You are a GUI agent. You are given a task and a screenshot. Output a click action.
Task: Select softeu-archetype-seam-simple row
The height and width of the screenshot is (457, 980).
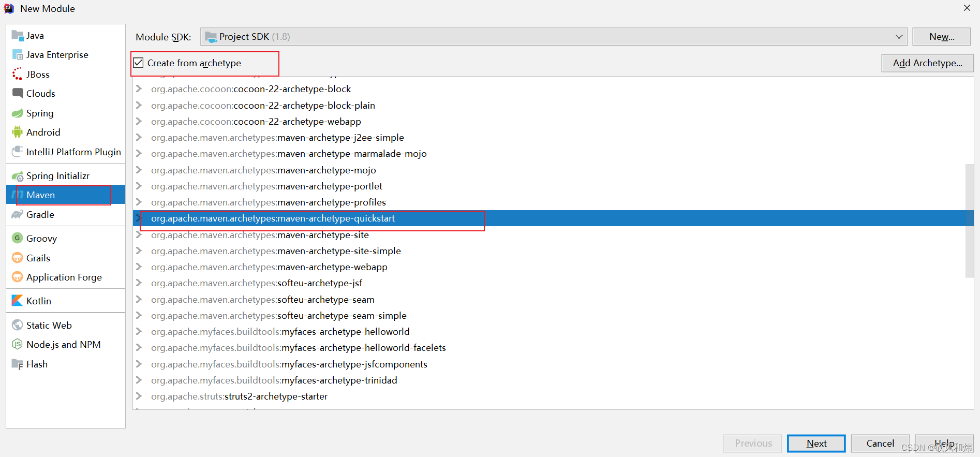[554, 315]
